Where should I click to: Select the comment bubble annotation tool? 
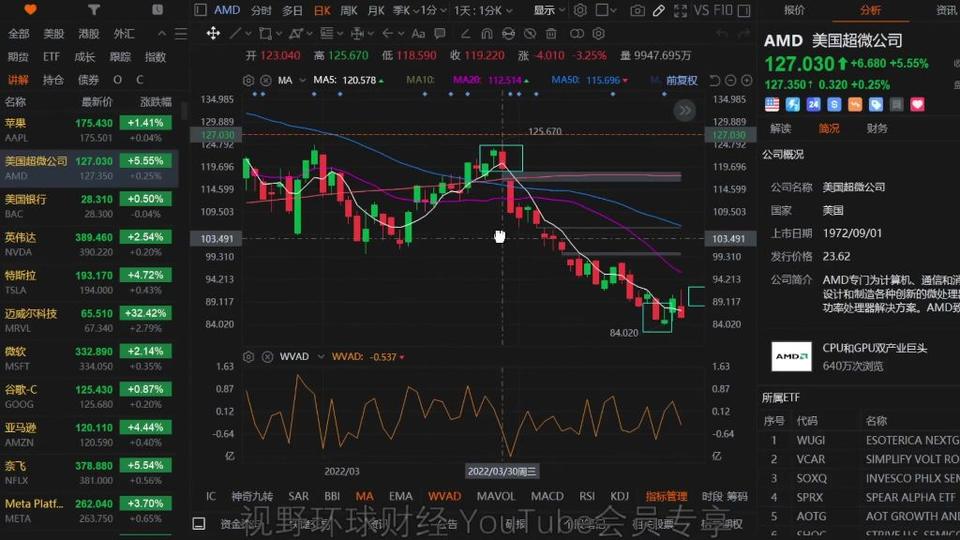pos(440,33)
